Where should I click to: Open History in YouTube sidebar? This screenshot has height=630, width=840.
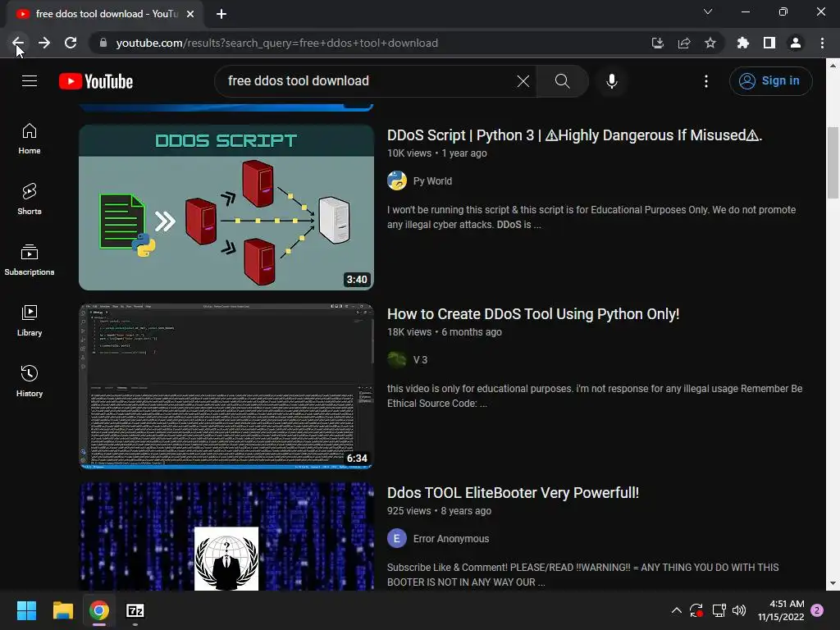30,381
